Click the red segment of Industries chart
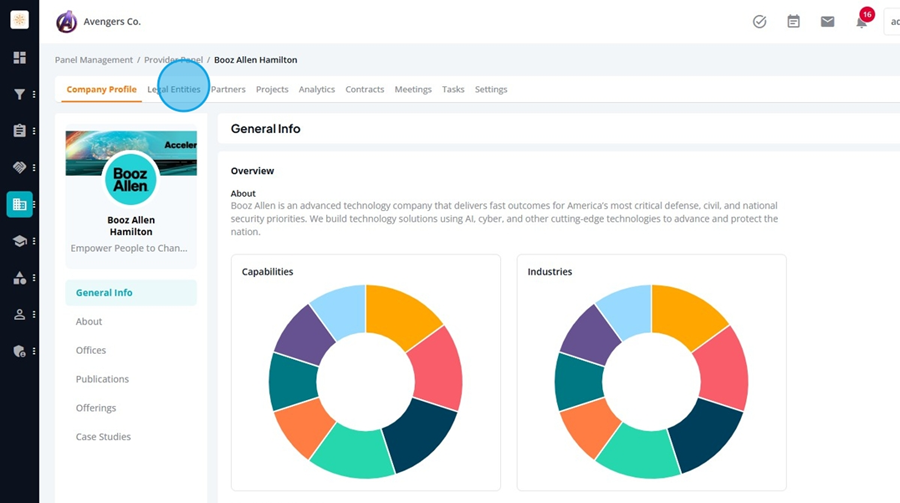 (722, 367)
